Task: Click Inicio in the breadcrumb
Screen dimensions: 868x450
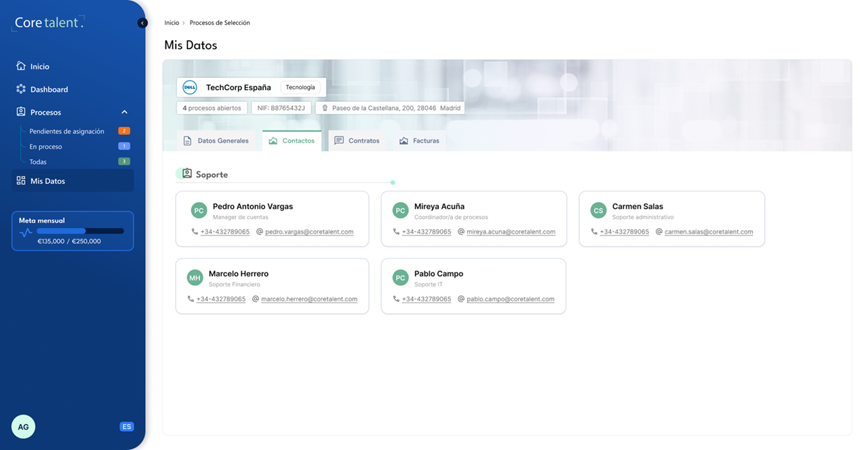Action: 172,23
